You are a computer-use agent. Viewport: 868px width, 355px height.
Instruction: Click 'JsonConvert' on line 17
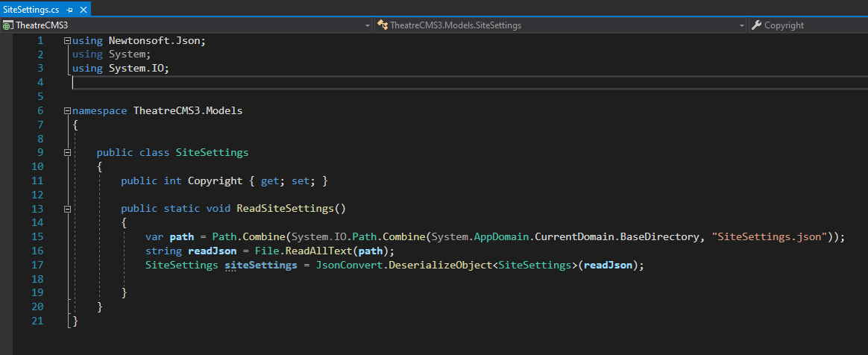[349, 266]
